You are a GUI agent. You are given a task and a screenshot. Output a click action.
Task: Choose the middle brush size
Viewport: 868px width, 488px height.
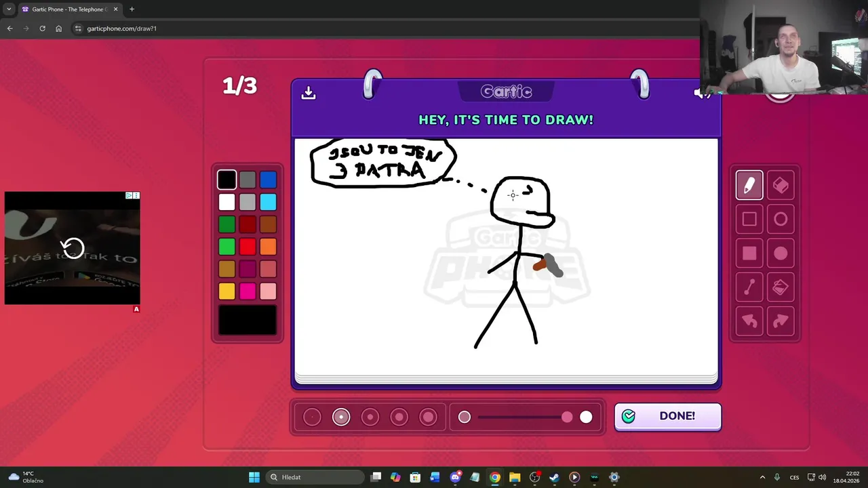coord(370,417)
